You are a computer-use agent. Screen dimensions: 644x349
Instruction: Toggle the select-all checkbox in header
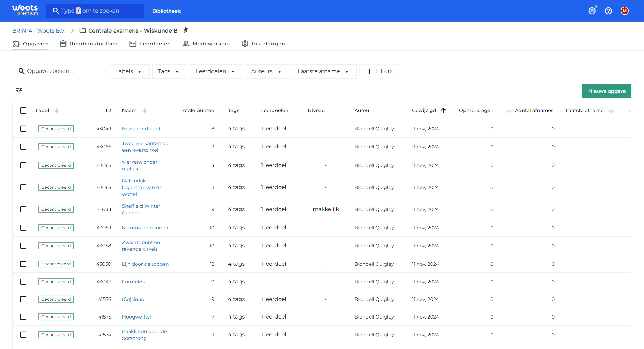pos(23,110)
